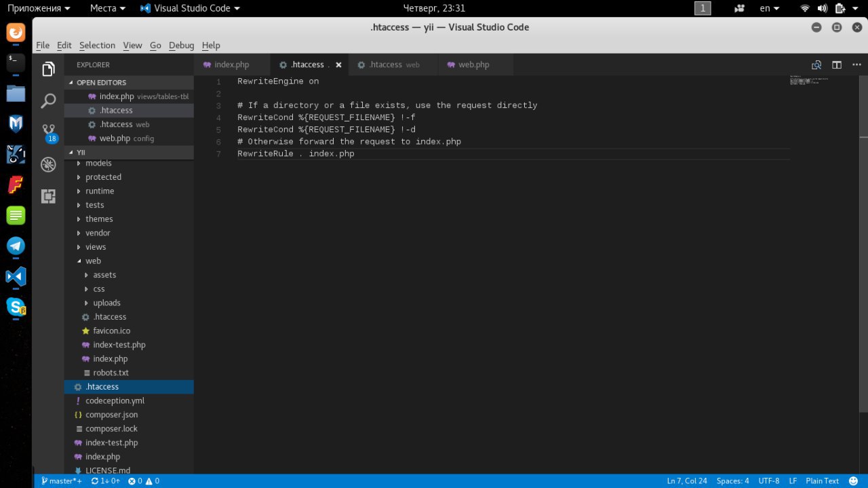This screenshot has height=488, width=868.
Task: Expand the runtime folder
Action: click(x=129, y=191)
